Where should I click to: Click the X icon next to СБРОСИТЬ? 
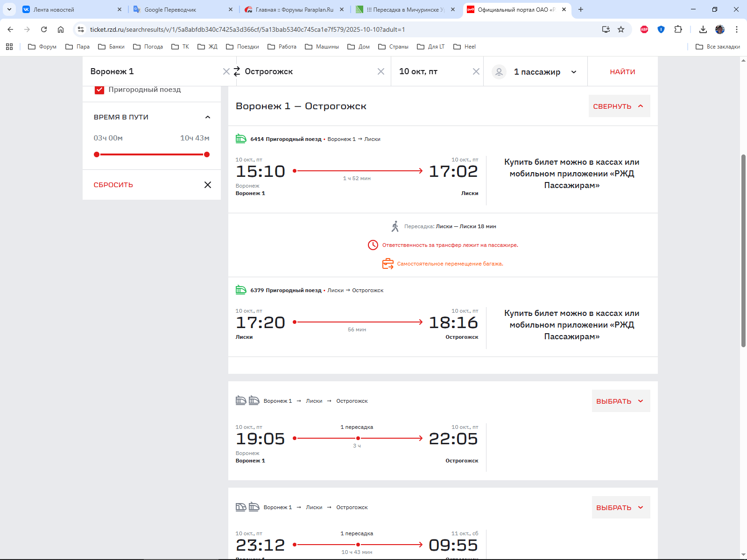(208, 185)
